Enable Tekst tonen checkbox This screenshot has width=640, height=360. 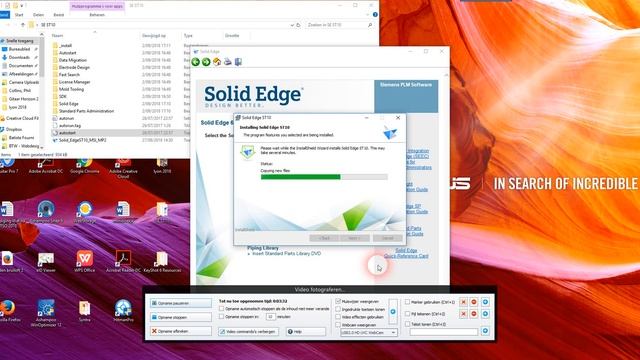coord(407,324)
